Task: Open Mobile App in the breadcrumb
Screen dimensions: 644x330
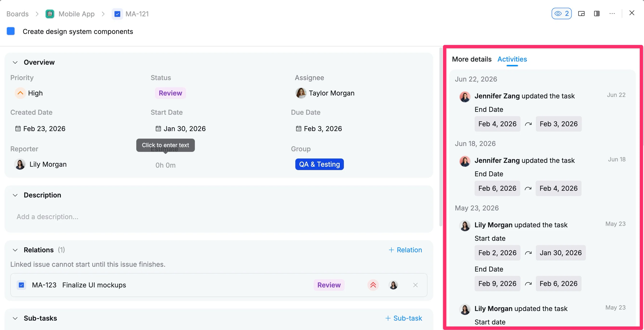Action: 76,14
